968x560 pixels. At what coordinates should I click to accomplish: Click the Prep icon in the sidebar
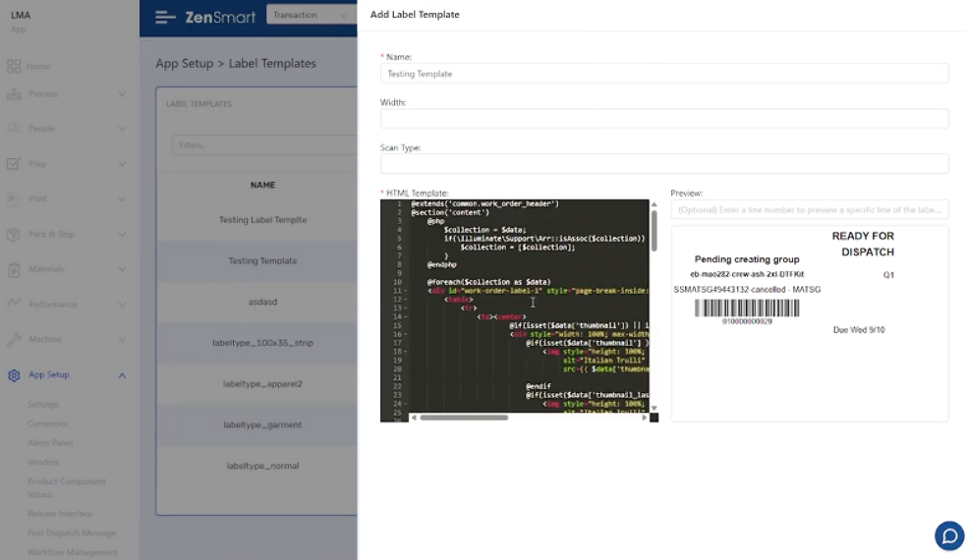point(14,164)
